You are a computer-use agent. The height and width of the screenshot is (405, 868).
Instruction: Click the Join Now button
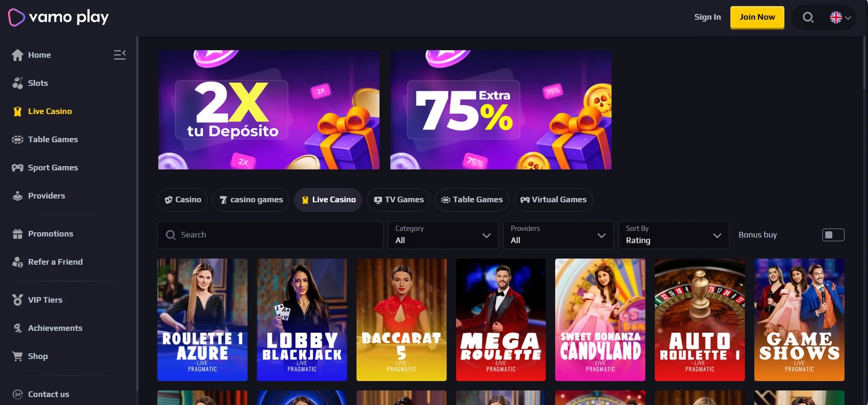[757, 17]
